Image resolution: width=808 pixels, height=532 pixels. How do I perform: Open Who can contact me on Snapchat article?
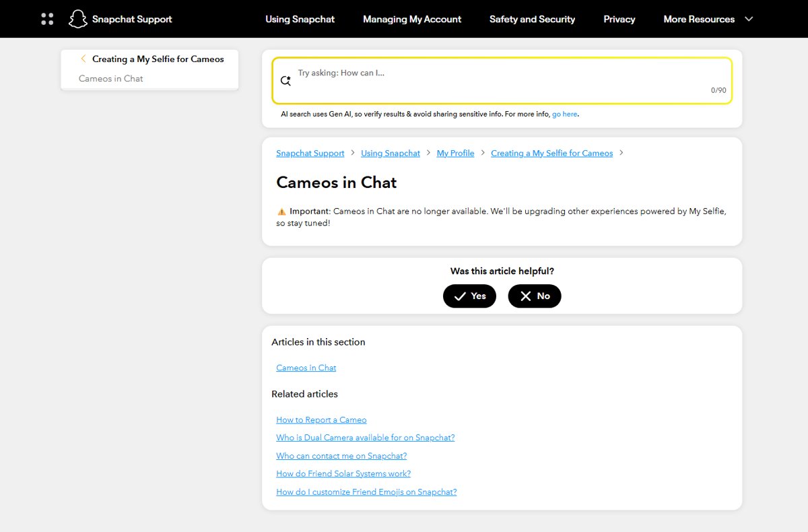[341, 456]
